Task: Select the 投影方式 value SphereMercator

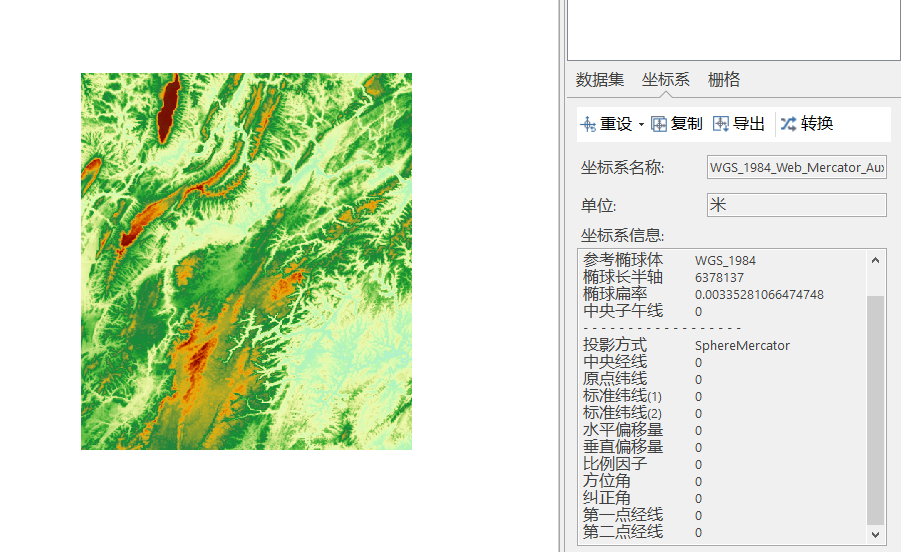Action: click(x=742, y=346)
